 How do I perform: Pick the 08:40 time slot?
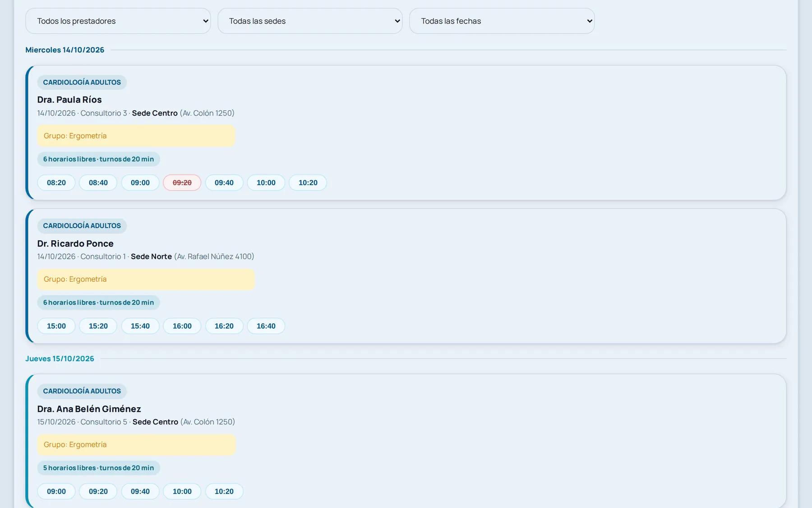click(x=98, y=182)
